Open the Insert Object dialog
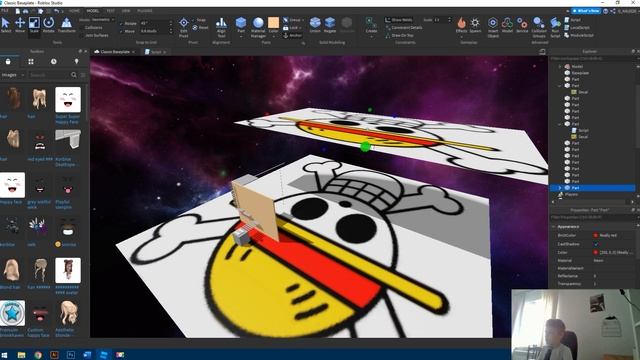The width and height of the screenshot is (640, 360). point(493,27)
